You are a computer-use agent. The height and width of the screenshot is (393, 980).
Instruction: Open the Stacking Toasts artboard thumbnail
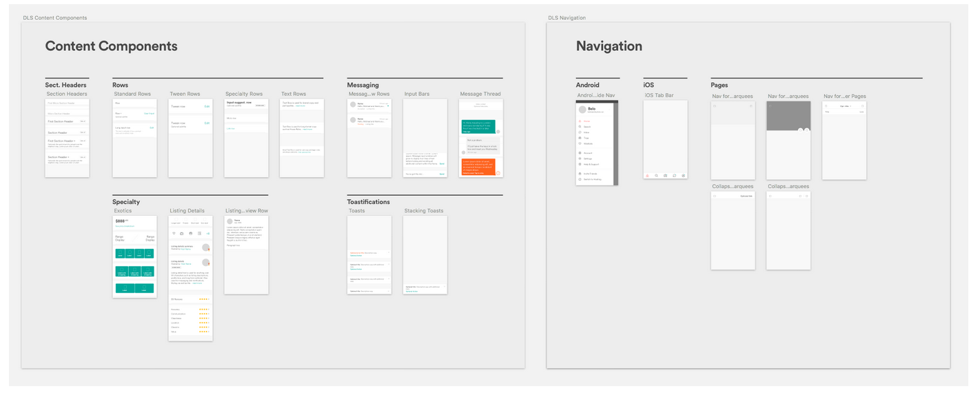click(x=425, y=255)
